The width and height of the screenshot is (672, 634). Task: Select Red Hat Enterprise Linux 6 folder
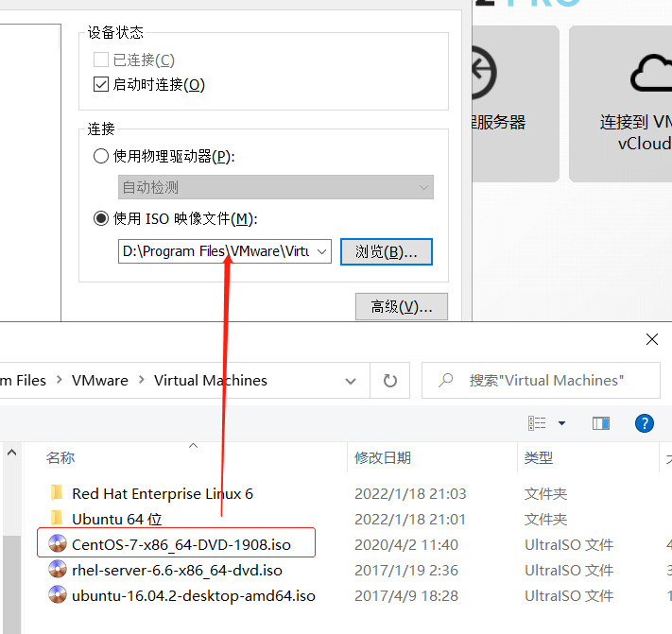[163, 493]
